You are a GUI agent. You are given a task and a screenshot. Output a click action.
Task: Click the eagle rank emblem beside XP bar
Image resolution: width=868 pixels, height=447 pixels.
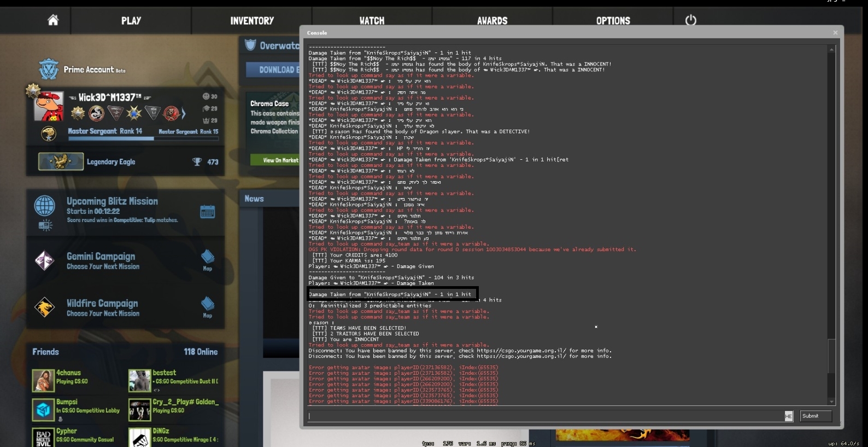[49, 133]
